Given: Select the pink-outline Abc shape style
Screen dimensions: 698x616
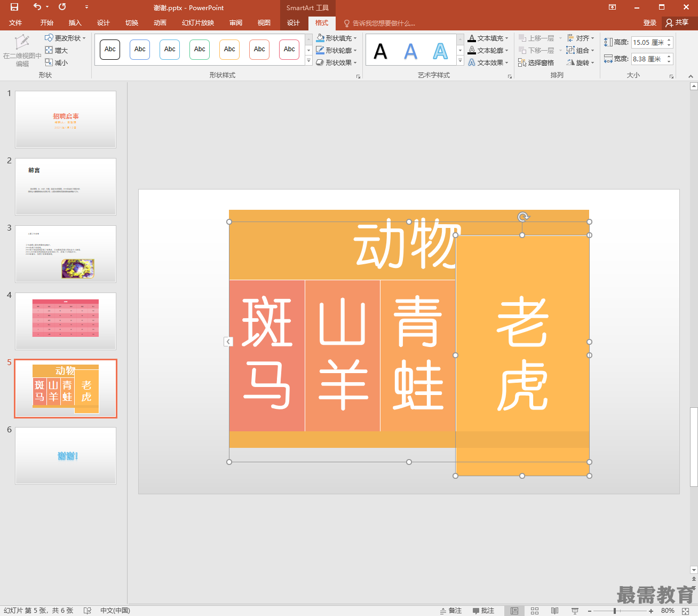Looking at the screenshot, I should [x=289, y=49].
